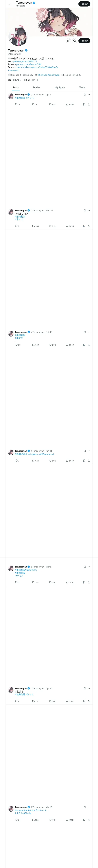Open the three-dot menu on Mar 20 post
The height and width of the screenshot is (868, 98).
[x=89, y=210]
